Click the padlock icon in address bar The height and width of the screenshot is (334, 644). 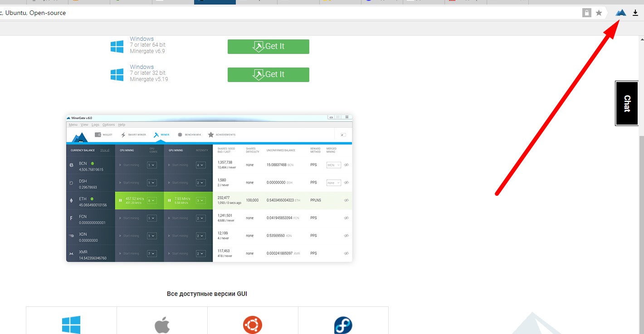(x=587, y=13)
